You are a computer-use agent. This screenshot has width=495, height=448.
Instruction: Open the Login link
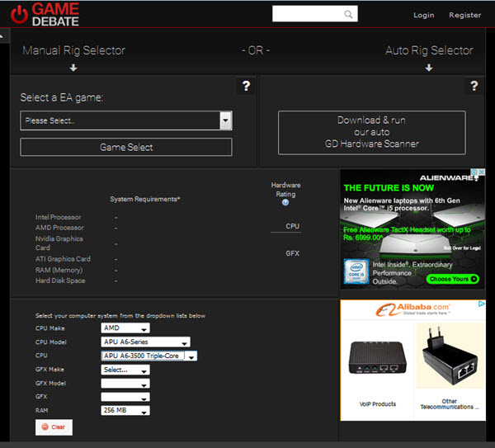pos(424,15)
